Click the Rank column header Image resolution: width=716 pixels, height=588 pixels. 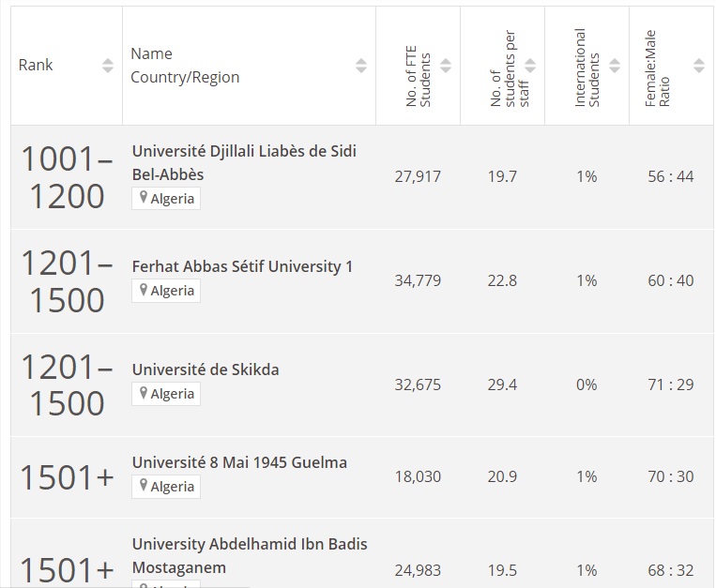point(36,65)
